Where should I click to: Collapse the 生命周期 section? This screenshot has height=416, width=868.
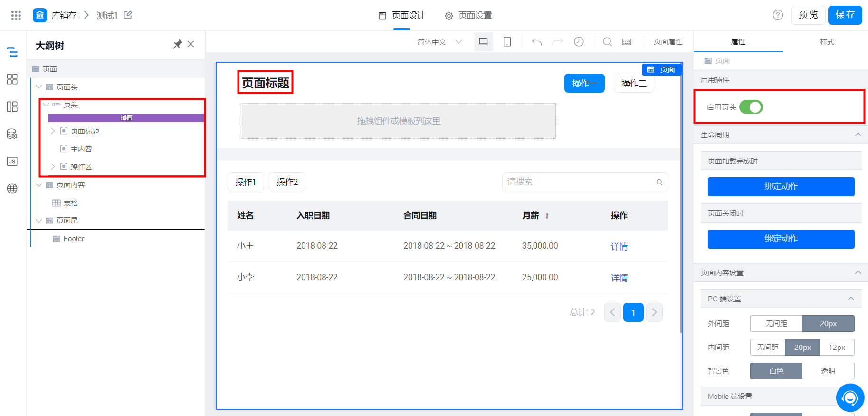click(858, 135)
